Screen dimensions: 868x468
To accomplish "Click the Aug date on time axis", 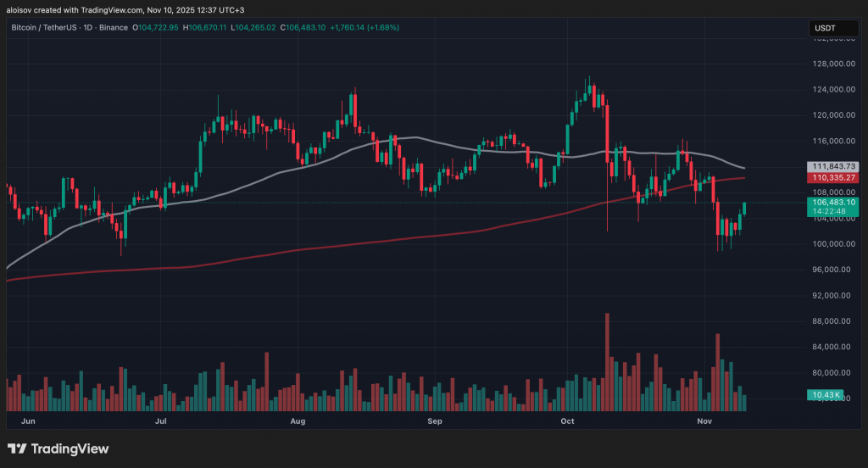I will [298, 421].
